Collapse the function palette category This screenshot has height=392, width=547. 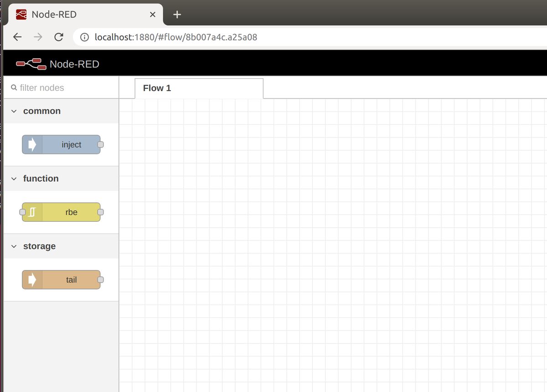(14, 178)
